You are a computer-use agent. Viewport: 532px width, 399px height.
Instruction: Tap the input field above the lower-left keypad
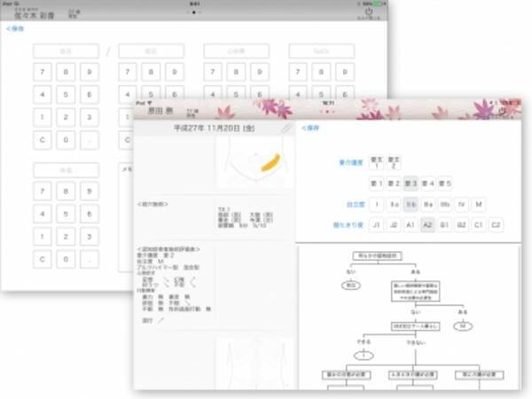(x=66, y=170)
